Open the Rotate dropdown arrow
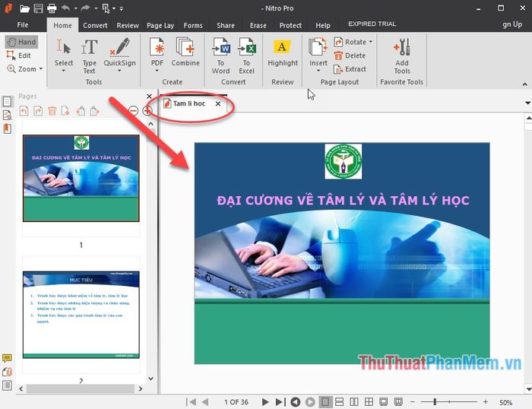 click(371, 42)
